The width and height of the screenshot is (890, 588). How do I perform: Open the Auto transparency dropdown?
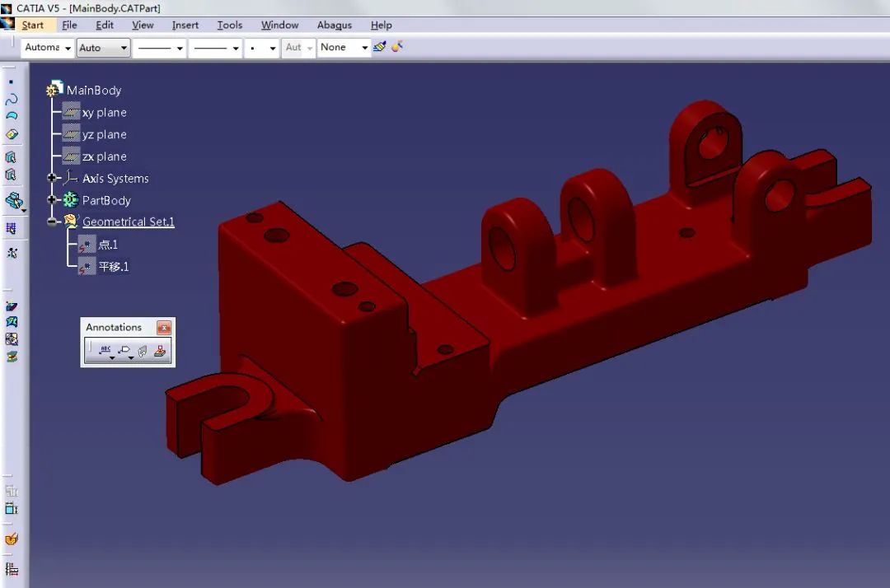(103, 48)
